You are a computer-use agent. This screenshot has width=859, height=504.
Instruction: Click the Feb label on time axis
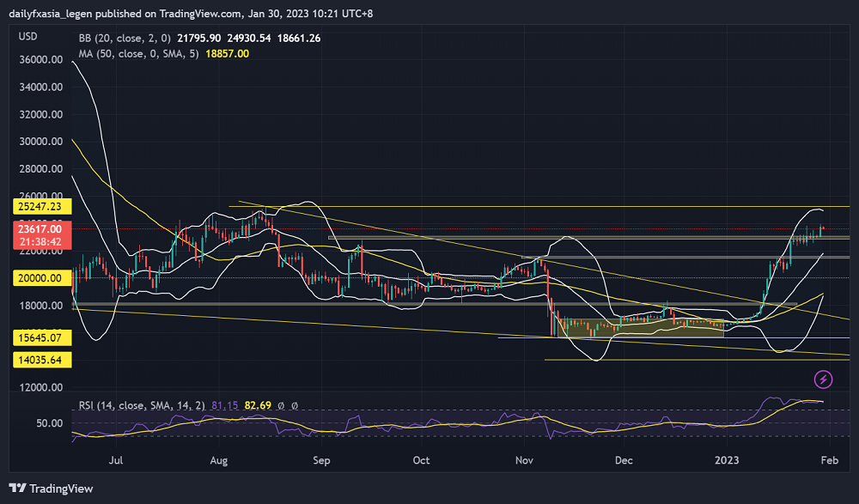[x=830, y=460]
